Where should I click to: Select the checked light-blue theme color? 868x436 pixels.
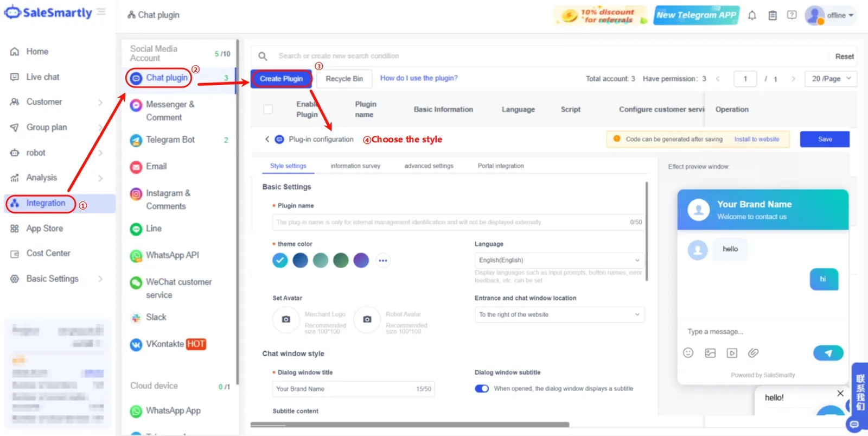pyautogui.click(x=280, y=261)
